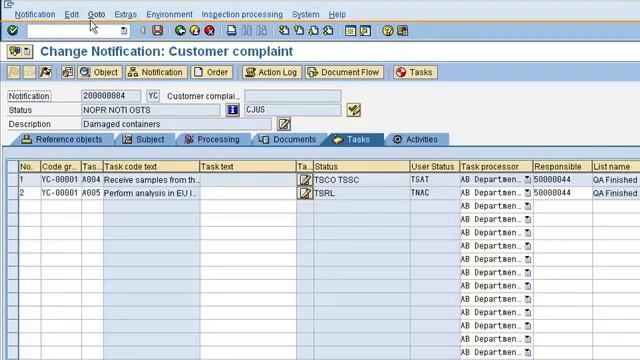Viewport: 640px width, 360px height.
Task: Click the Find Next binoculars icon
Action: [x=261, y=31]
